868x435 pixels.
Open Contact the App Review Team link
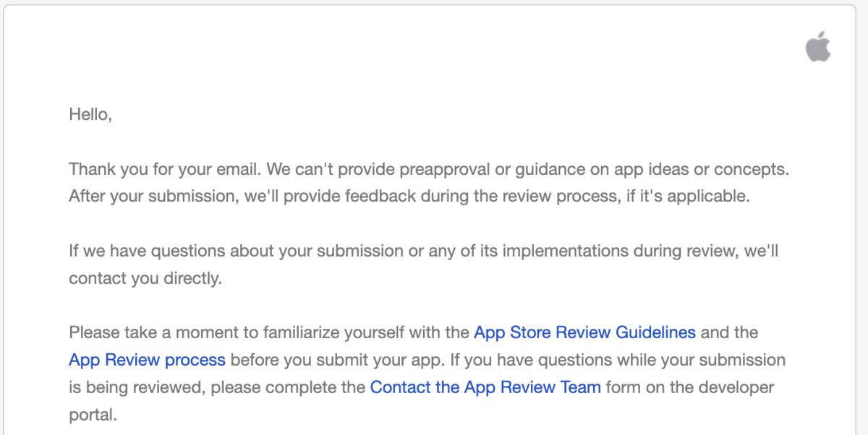click(x=485, y=387)
